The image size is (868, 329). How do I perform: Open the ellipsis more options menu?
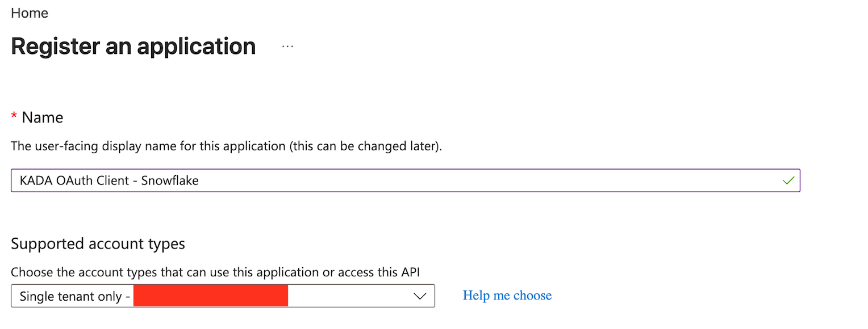[x=288, y=47]
